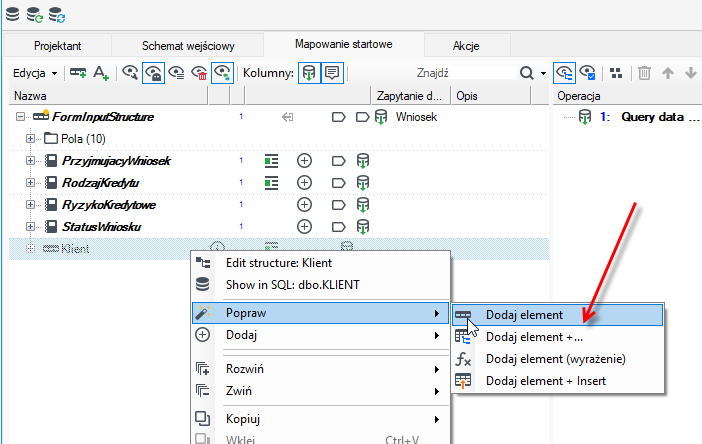Click the move up arrow icon
This screenshot has width=702, height=444.
coord(668,73)
